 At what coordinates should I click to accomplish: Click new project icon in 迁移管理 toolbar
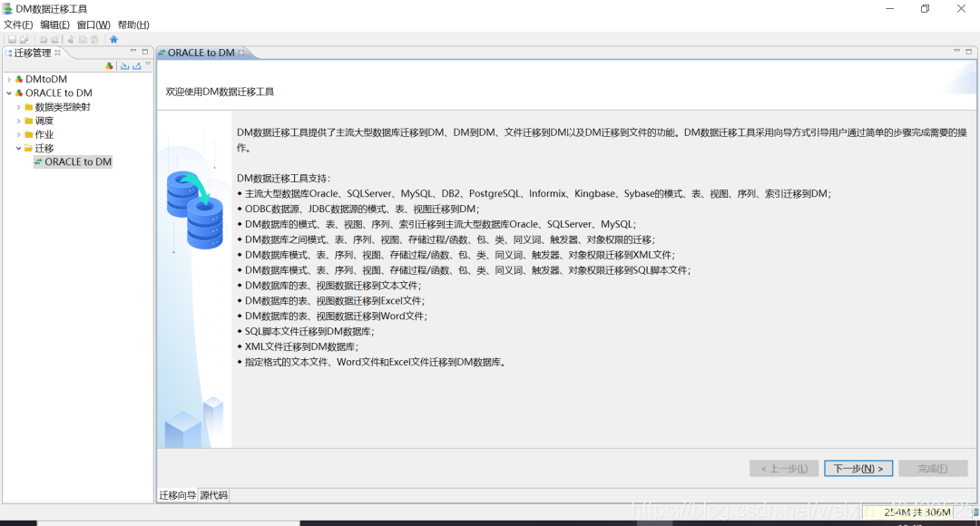tap(110, 65)
